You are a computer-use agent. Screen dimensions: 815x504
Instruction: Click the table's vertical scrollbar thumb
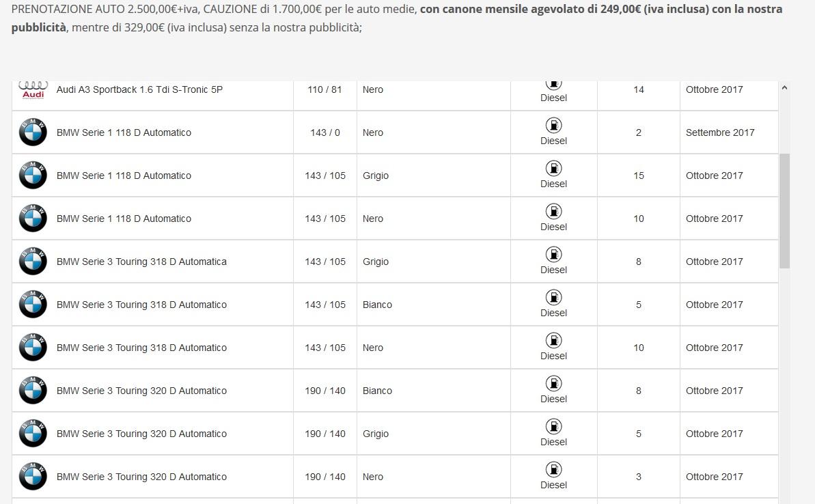(784, 211)
